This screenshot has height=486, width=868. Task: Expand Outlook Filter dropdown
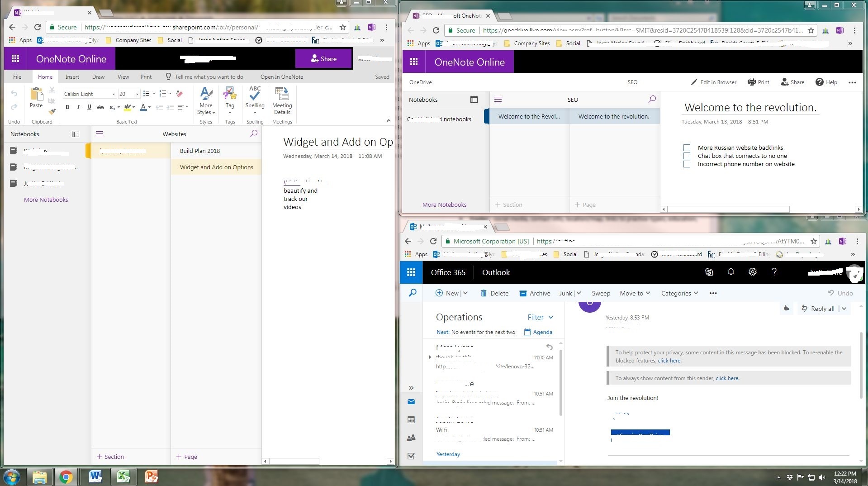coord(541,317)
